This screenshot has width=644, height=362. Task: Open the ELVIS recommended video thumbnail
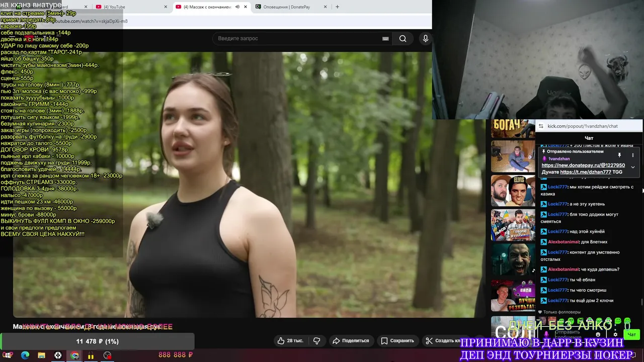click(513, 191)
